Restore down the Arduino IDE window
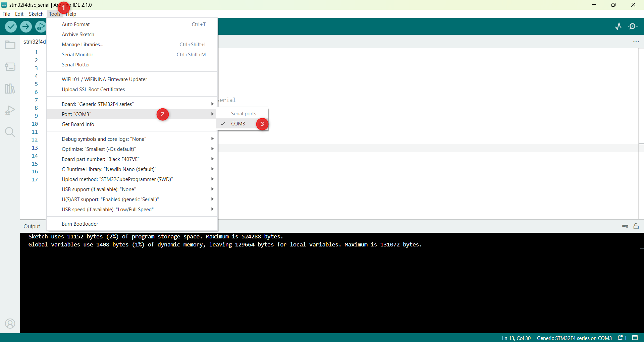The height and width of the screenshot is (342, 644). [613, 5]
